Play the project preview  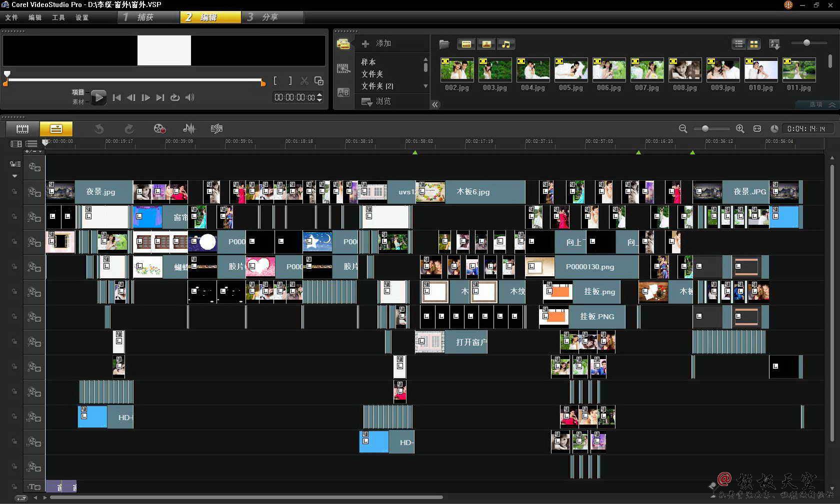click(x=98, y=97)
